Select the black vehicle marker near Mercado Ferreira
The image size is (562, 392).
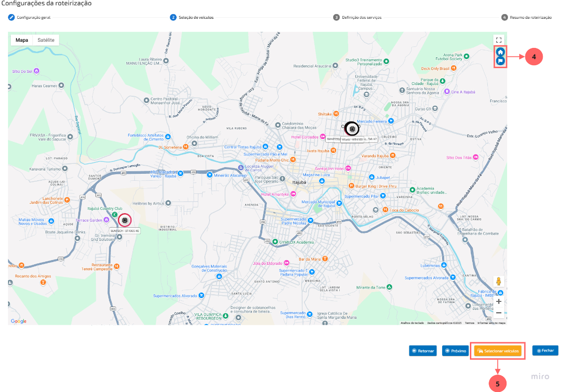[352, 129]
